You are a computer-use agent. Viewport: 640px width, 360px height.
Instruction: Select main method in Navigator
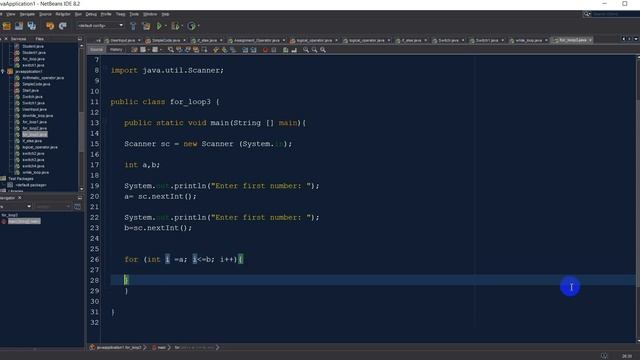click(x=24, y=221)
